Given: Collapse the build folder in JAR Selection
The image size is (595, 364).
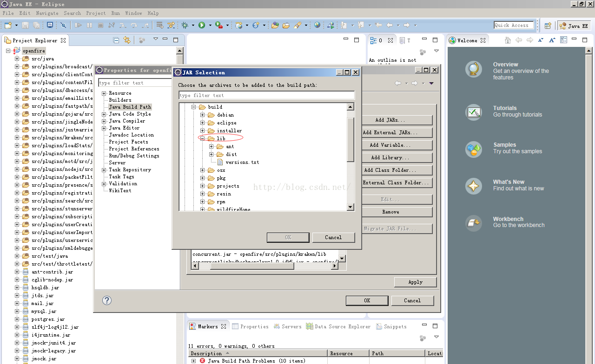Looking at the screenshot, I should pyautogui.click(x=194, y=107).
